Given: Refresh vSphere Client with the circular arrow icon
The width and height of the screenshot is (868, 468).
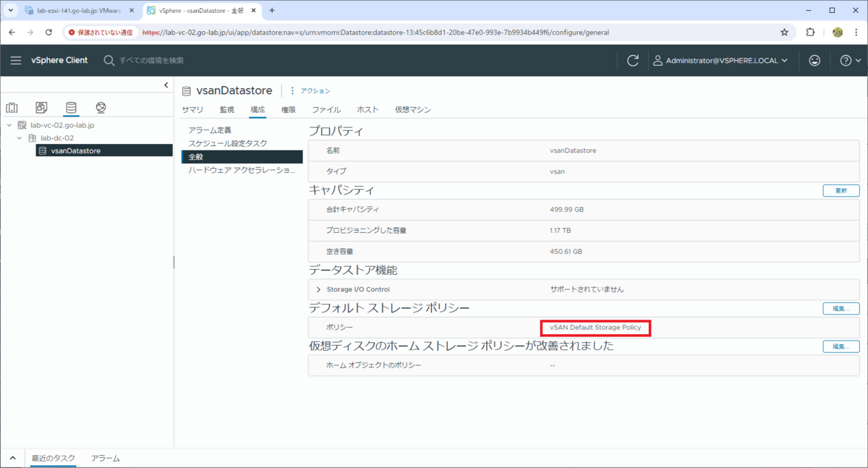Looking at the screenshot, I should coord(633,61).
